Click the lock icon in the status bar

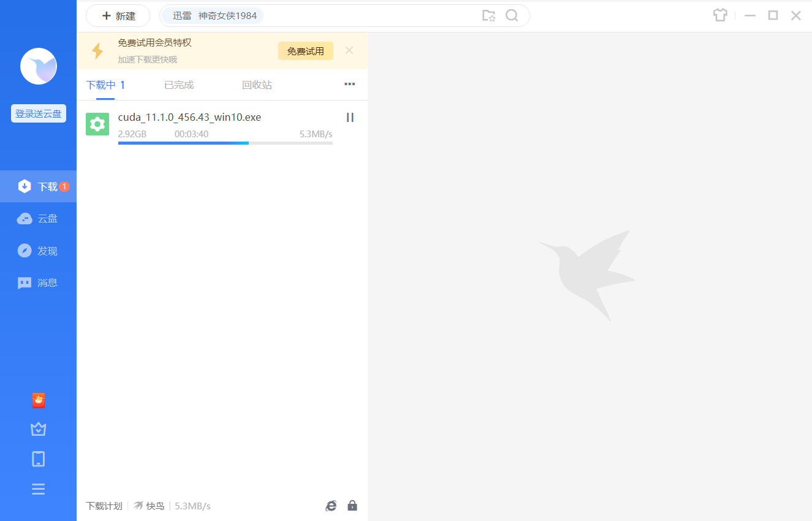tap(352, 506)
